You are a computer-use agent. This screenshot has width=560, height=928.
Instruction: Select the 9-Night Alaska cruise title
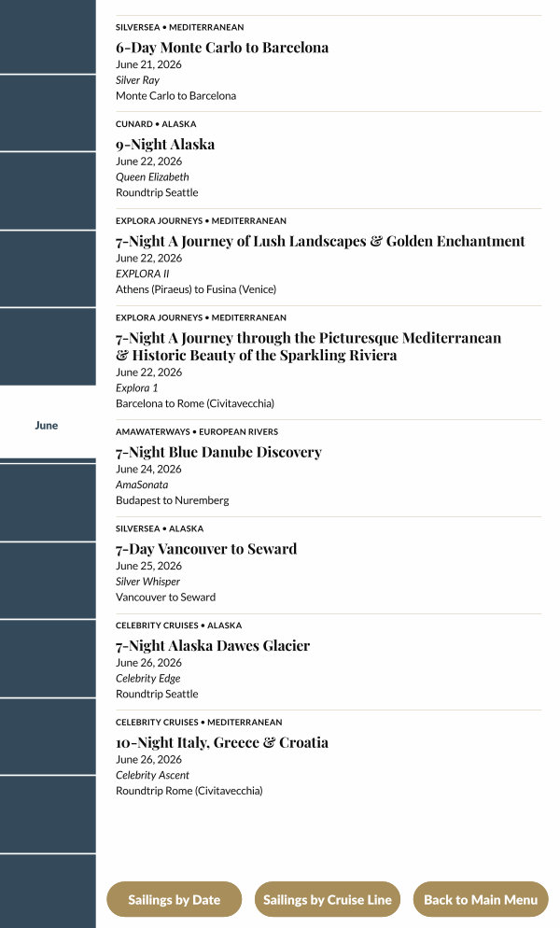coord(165,145)
